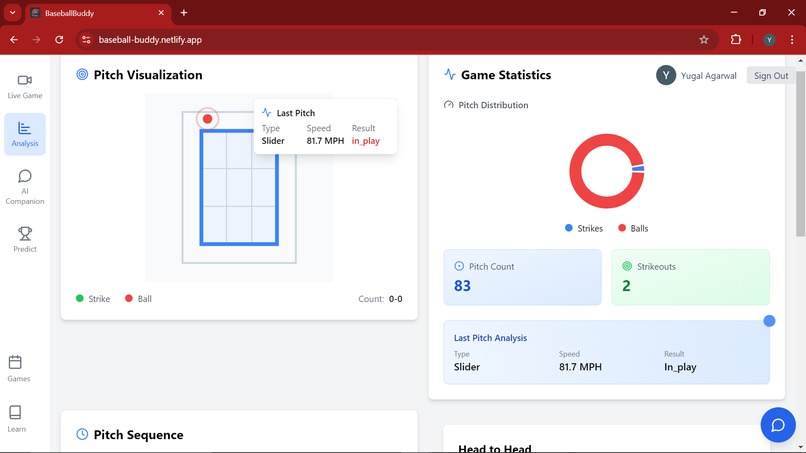Click the Sign Out button
The width and height of the screenshot is (806, 453).
771,76
